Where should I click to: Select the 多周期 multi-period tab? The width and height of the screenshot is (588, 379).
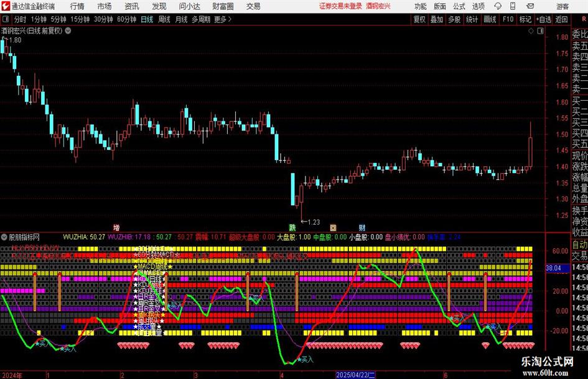(x=201, y=19)
